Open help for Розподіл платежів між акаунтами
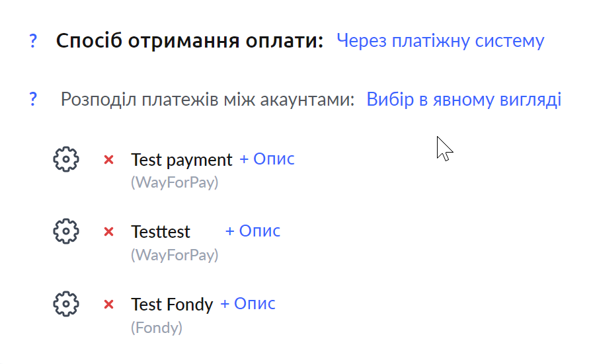 click(33, 99)
